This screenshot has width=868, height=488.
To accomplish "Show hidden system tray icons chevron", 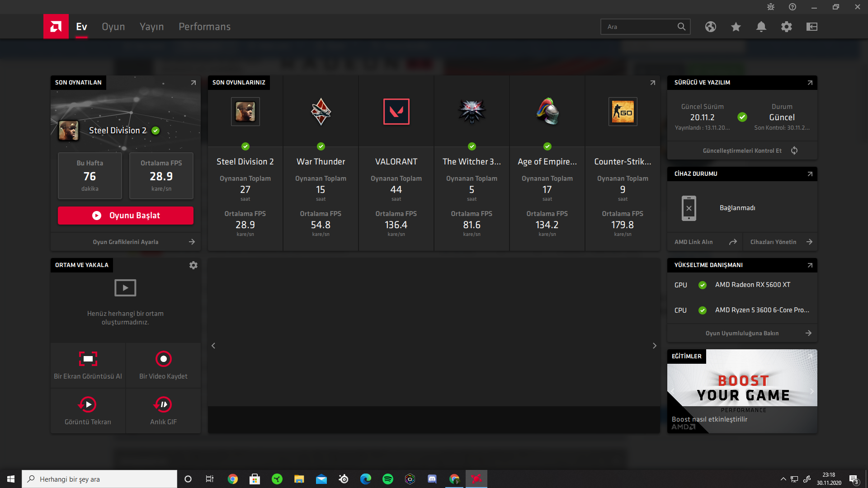I will pyautogui.click(x=783, y=479).
